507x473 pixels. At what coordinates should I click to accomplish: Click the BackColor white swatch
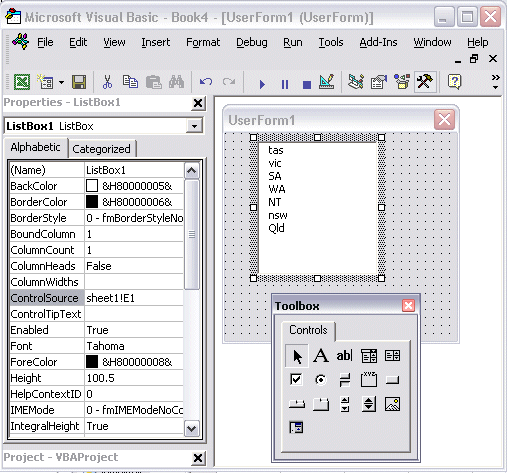click(x=92, y=186)
